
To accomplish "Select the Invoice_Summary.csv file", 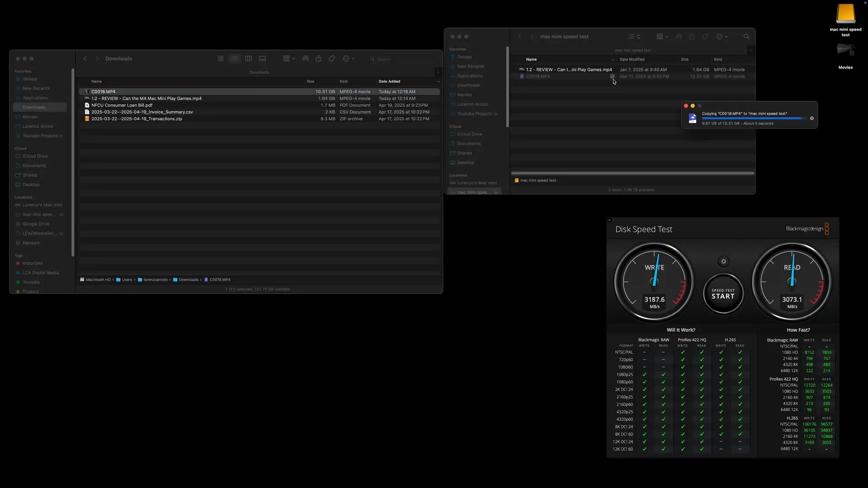I will [x=259, y=112].
